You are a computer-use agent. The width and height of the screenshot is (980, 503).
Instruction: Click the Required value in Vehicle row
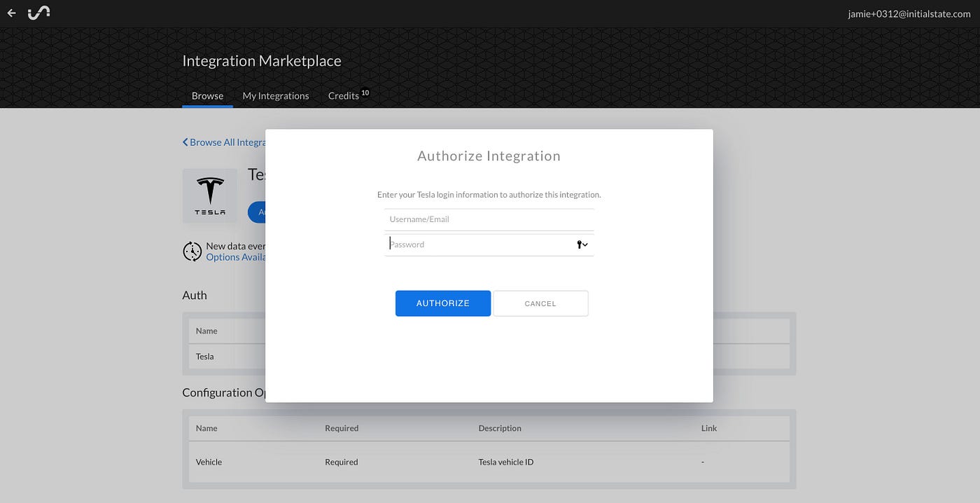point(342,462)
